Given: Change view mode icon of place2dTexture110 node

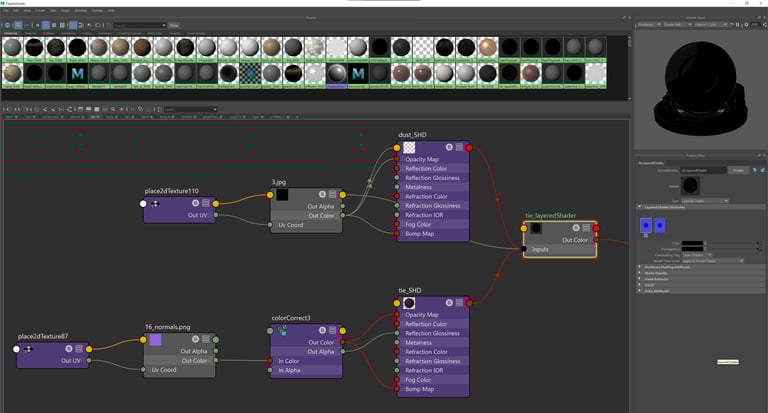Looking at the screenshot, I should [x=206, y=203].
